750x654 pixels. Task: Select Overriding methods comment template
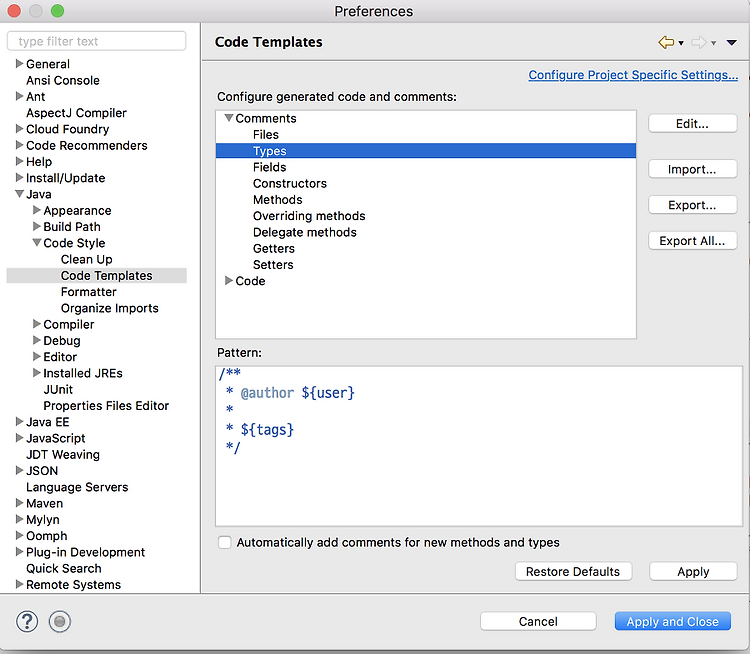(309, 216)
